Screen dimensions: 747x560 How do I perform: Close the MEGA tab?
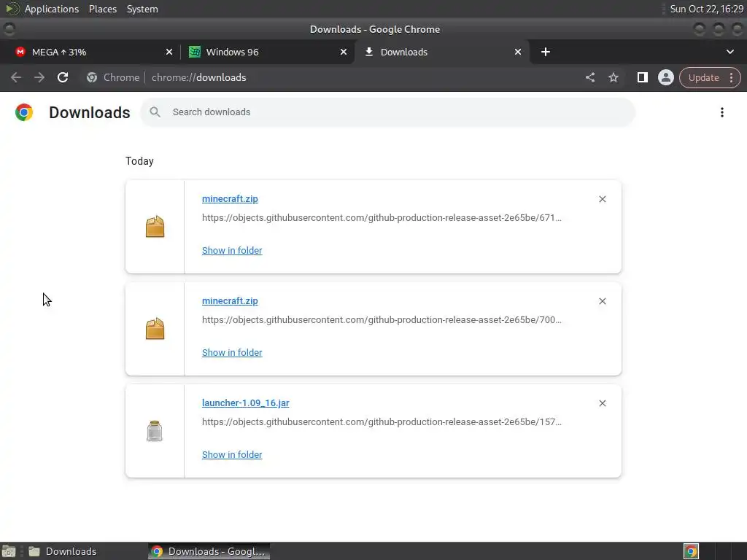(169, 52)
